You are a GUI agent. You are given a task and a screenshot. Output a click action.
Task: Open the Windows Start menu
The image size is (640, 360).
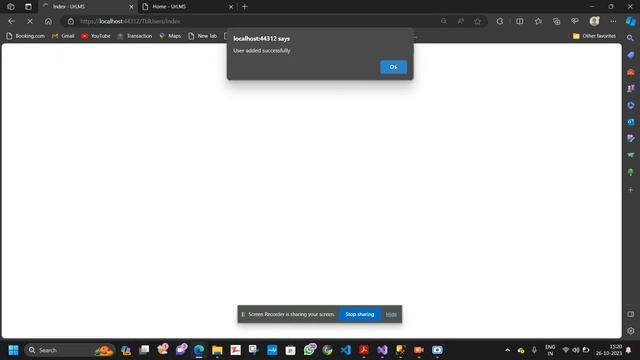coord(13,350)
